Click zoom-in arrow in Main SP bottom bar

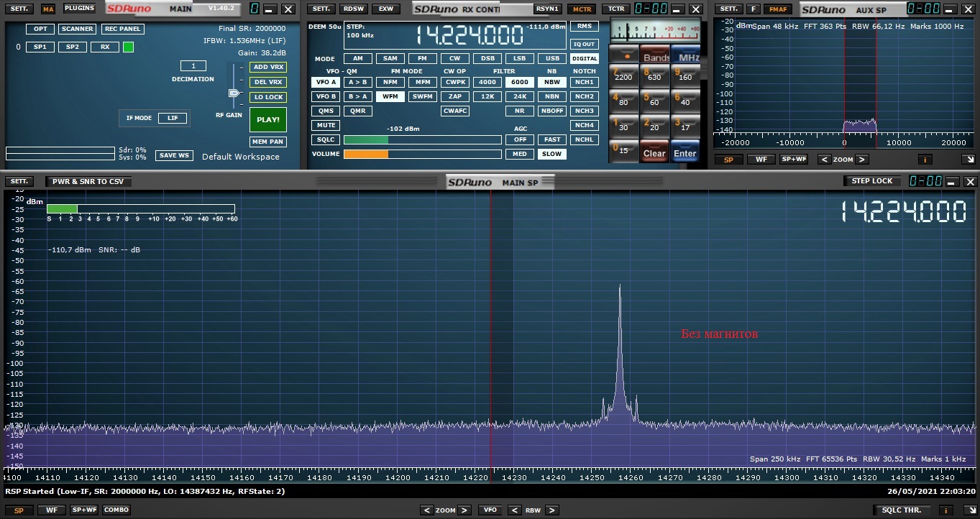(464, 510)
